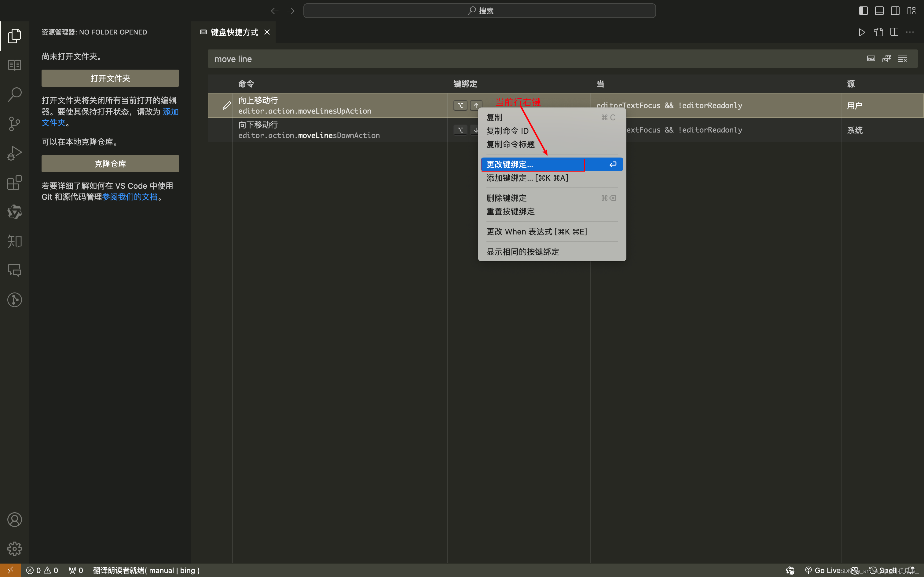Toggle Sort by Precedence in search bar

click(887, 59)
